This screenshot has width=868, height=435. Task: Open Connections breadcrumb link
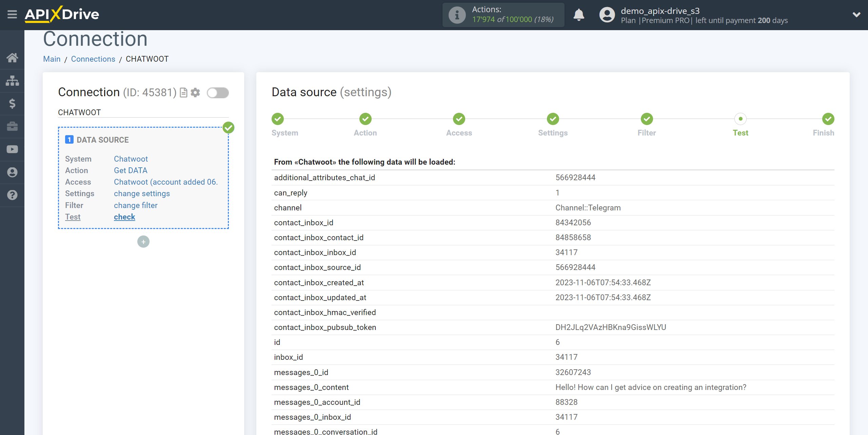click(x=93, y=59)
